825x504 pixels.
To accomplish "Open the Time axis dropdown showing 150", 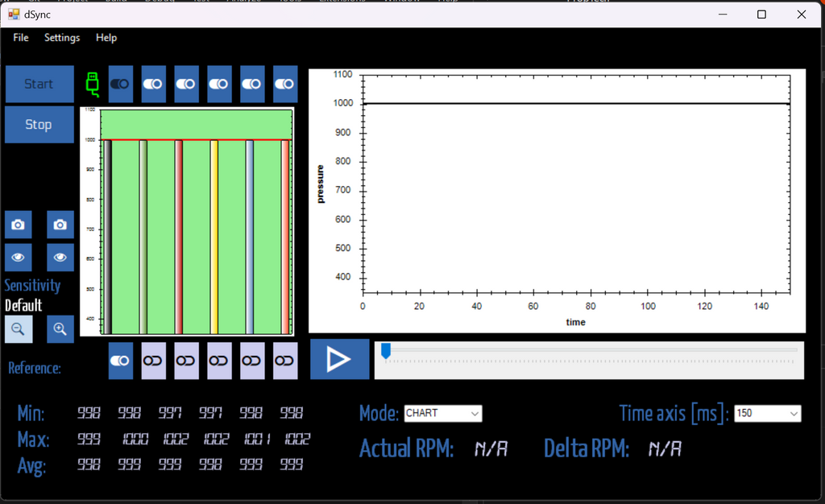I will coord(767,414).
